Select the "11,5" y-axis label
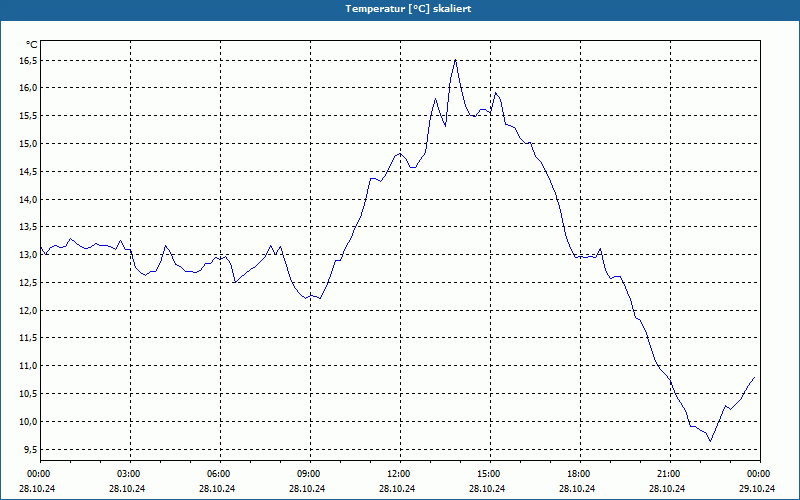 [29, 338]
